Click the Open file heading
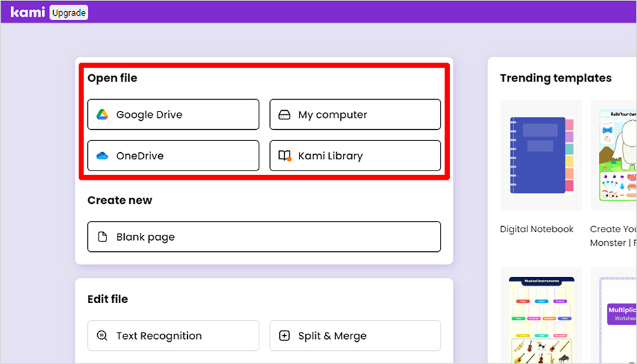This screenshot has width=637, height=364. pyautogui.click(x=112, y=78)
